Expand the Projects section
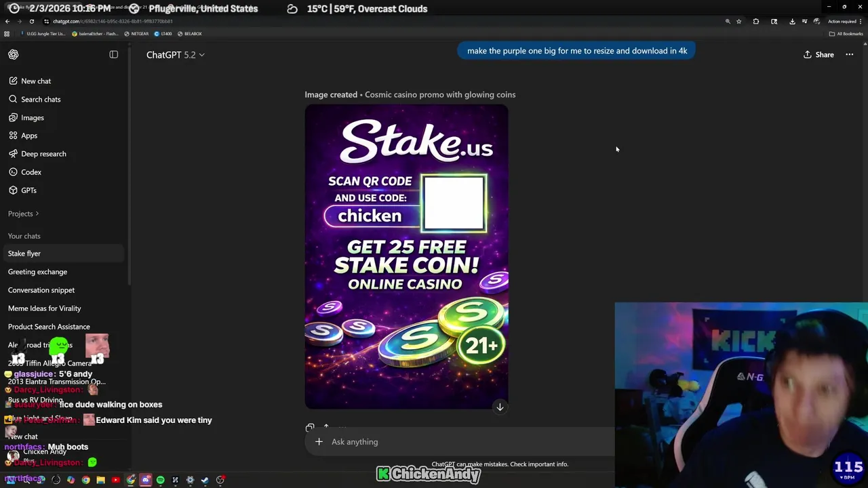The height and width of the screenshot is (488, 868). coord(23,213)
